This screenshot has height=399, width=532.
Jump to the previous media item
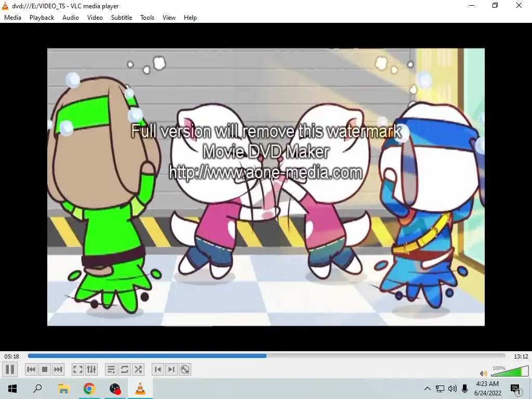point(31,369)
